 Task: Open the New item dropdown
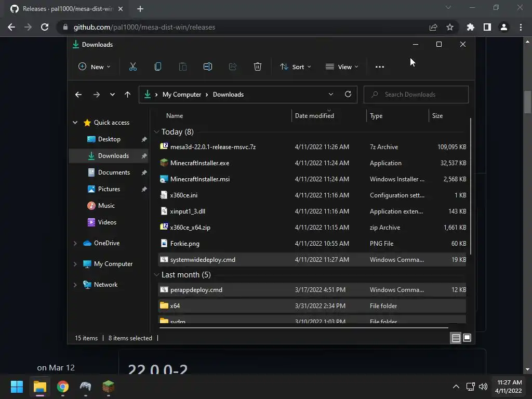95,67
